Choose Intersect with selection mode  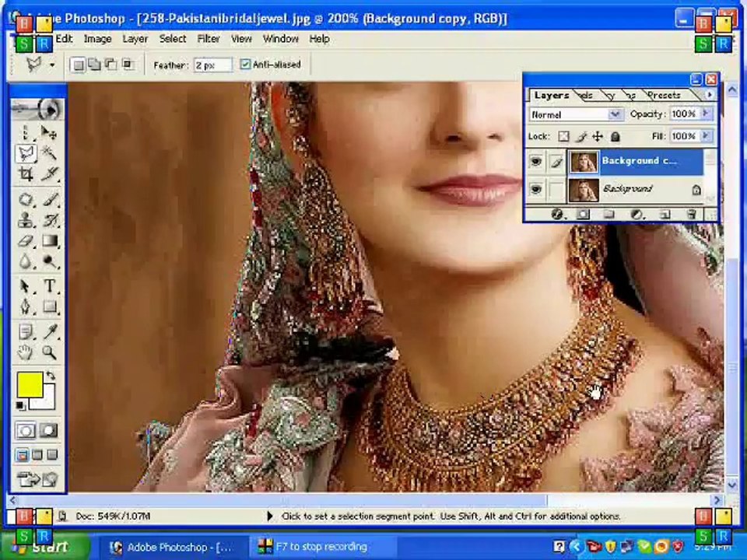(x=128, y=65)
